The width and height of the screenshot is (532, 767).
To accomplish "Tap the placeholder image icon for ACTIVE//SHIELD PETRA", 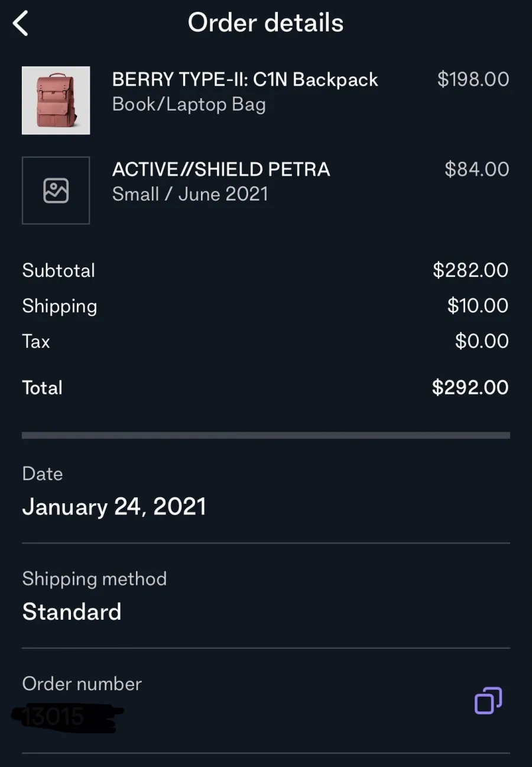I will point(56,190).
